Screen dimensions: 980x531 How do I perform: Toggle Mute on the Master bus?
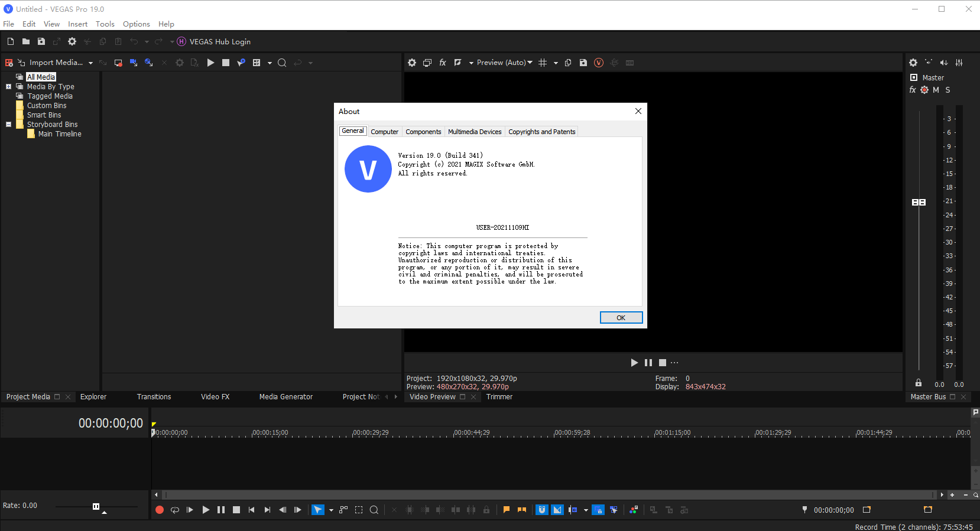[936, 90]
